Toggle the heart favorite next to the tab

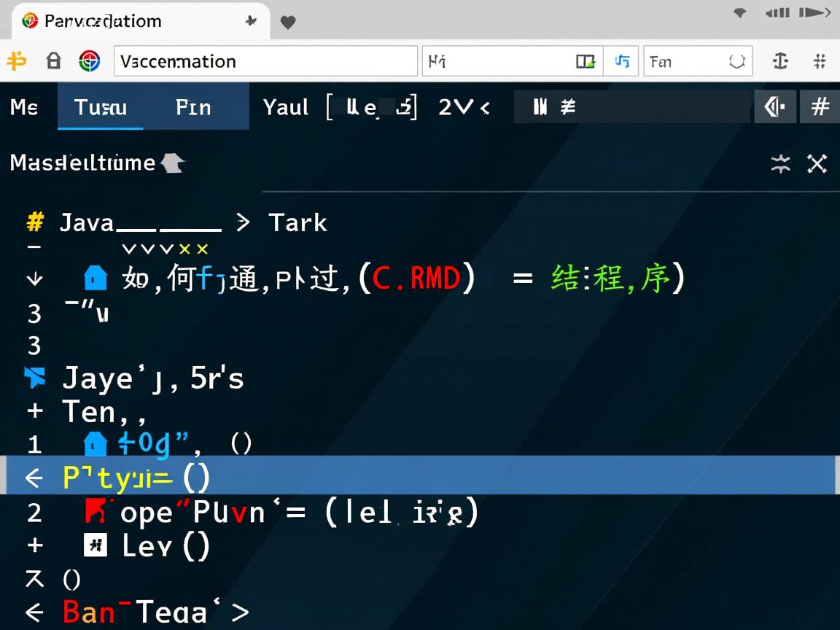point(288,23)
